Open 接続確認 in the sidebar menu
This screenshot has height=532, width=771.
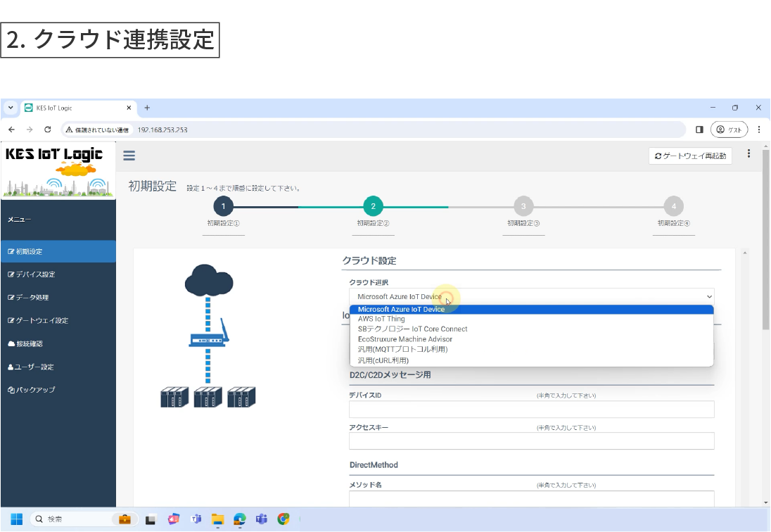pyautogui.click(x=58, y=343)
